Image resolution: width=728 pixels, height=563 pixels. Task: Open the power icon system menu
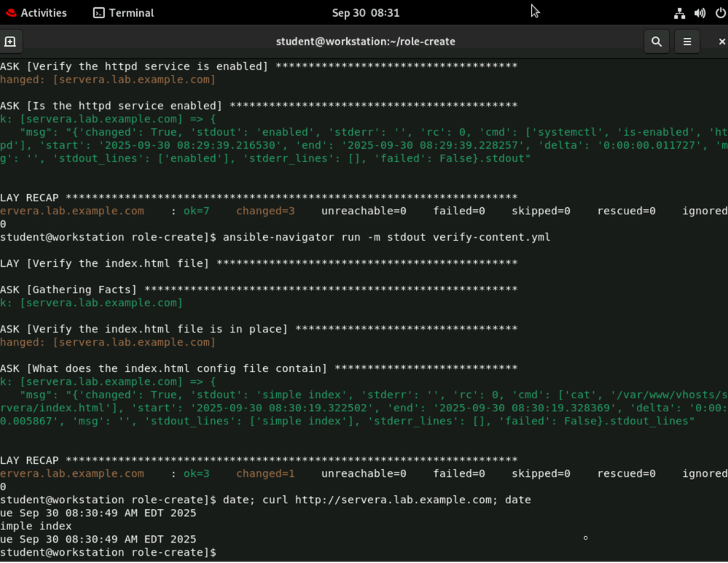pos(720,13)
